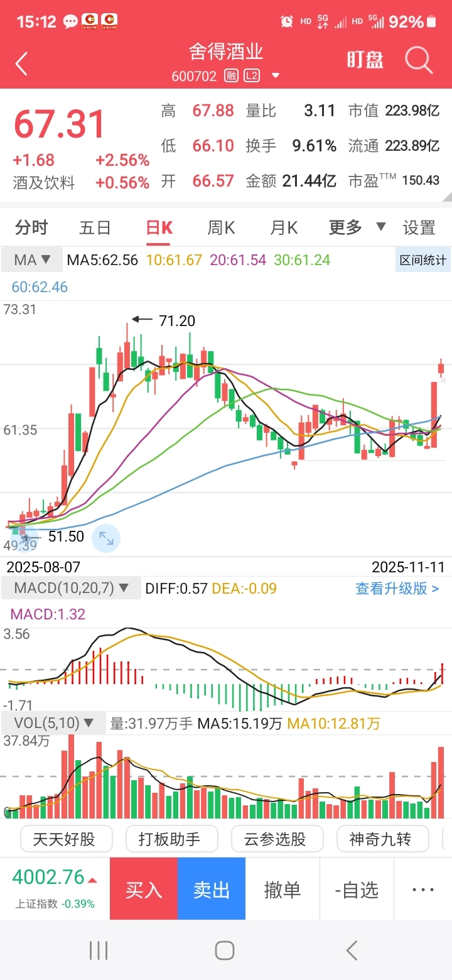Image resolution: width=452 pixels, height=980 pixels.
Task: Open 设置 chart settings
Action: coord(419,227)
